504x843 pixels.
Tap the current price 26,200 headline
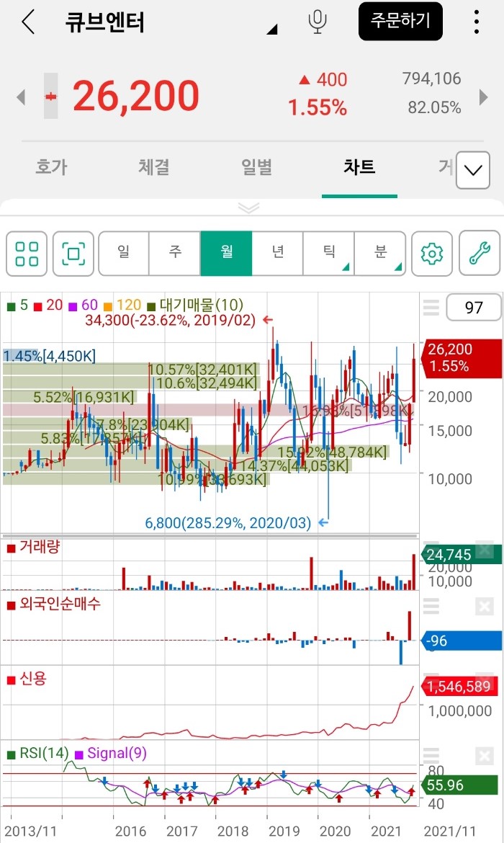(x=136, y=97)
